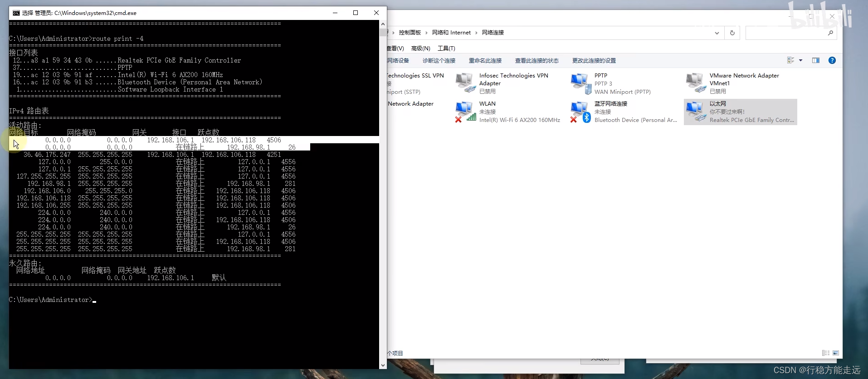
Task: Click 'Software Loopback Interface 1' line
Action: pos(170,89)
